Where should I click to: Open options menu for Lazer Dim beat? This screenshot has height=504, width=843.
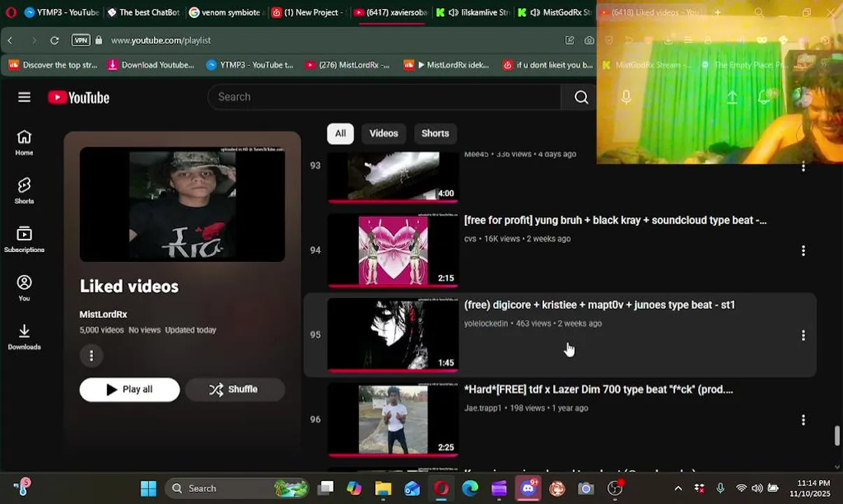pyautogui.click(x=803, y=420)
